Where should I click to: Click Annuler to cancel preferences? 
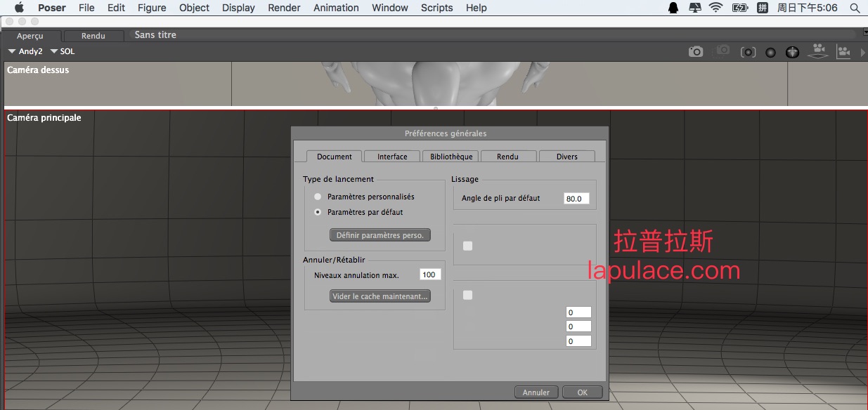tap(536, 392)
